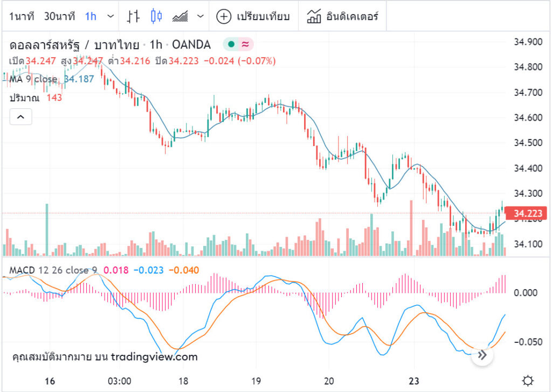Screen dimensions: 552x392
Task: Click the อินดิเคเตอร์ indicators button
Action: [342, 17]
